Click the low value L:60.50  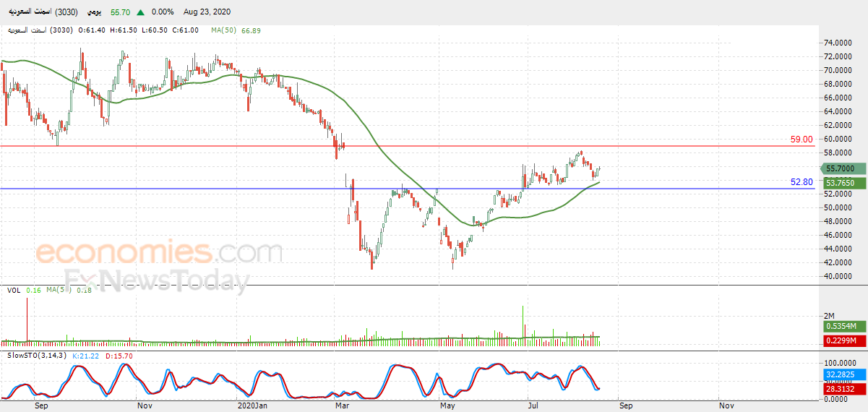pos(155,30)
